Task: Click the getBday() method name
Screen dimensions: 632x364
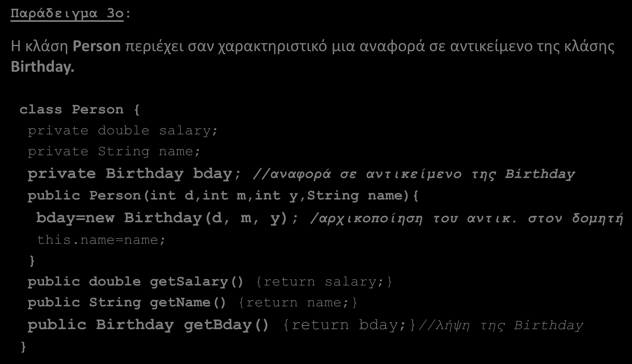Action: [x=227, y=325]
